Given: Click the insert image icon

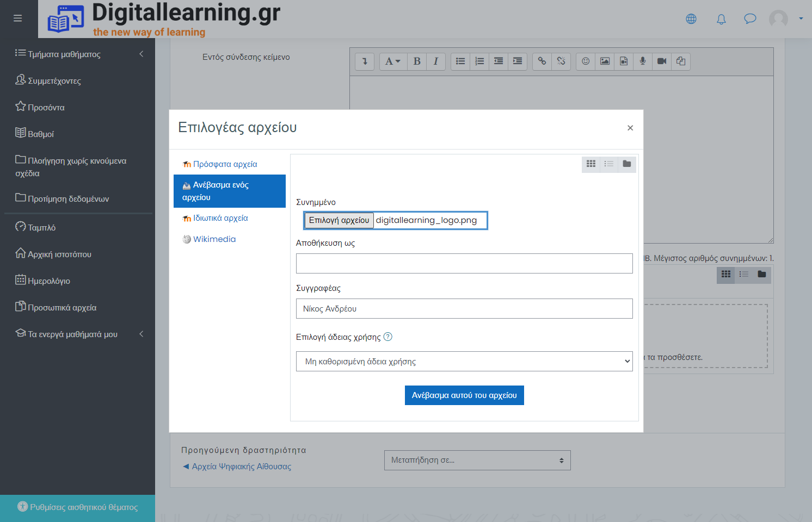Looking at the screenshot, I should tap(605, 61).
